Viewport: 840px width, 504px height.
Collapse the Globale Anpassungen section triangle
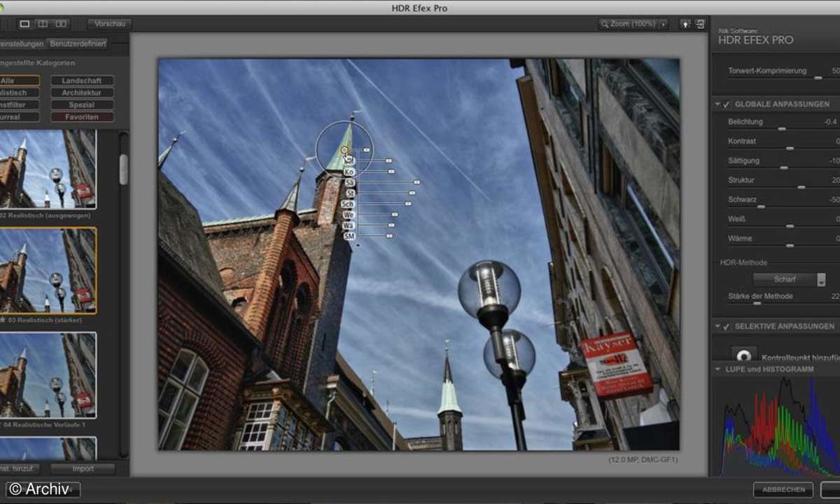[x=717, y=104]
